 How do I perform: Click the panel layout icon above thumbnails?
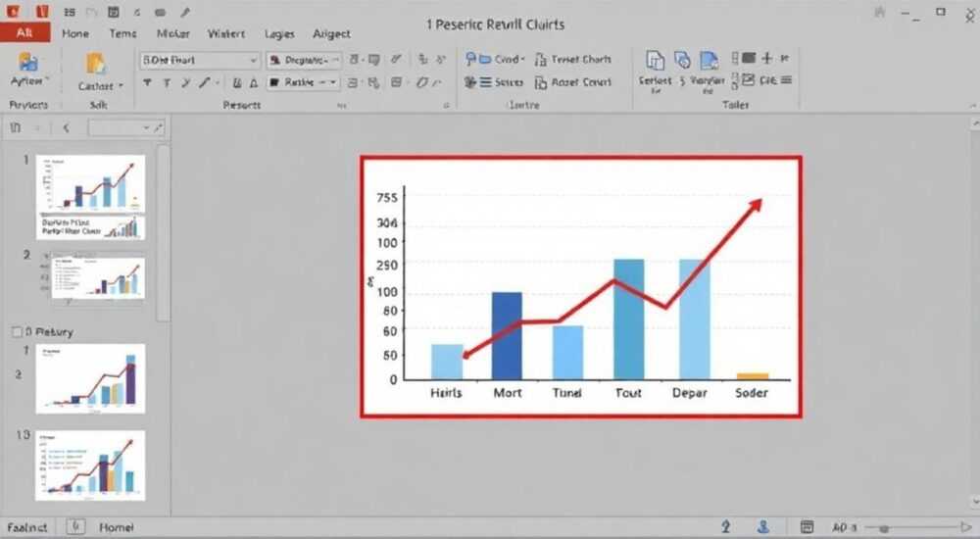[15, 127]
